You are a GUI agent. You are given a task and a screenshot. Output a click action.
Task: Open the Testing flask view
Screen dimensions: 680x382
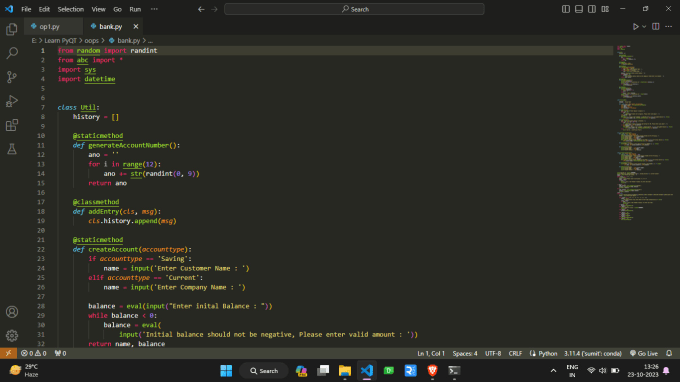pyautogui.click(x=12, y=149)
